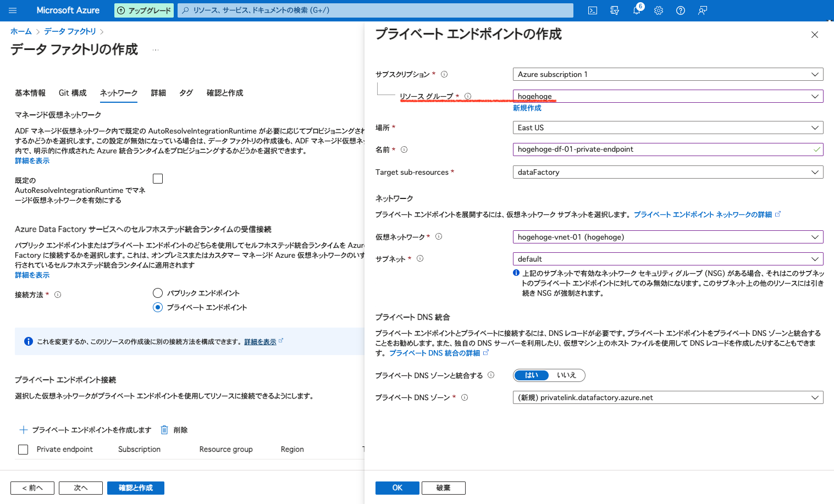Open the Target sub-resources dropdown
Screen dimensions: 834x504
click(x=668, y=172)
